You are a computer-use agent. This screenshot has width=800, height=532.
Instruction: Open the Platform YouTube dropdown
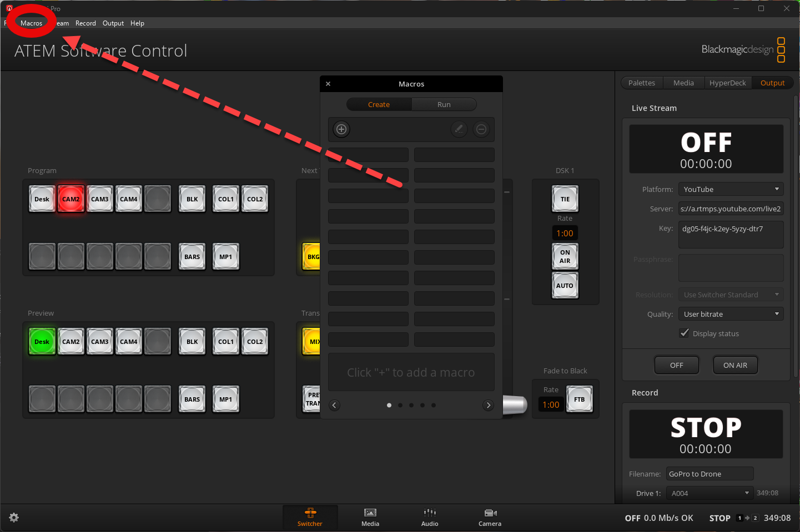[x=731, y=189]
